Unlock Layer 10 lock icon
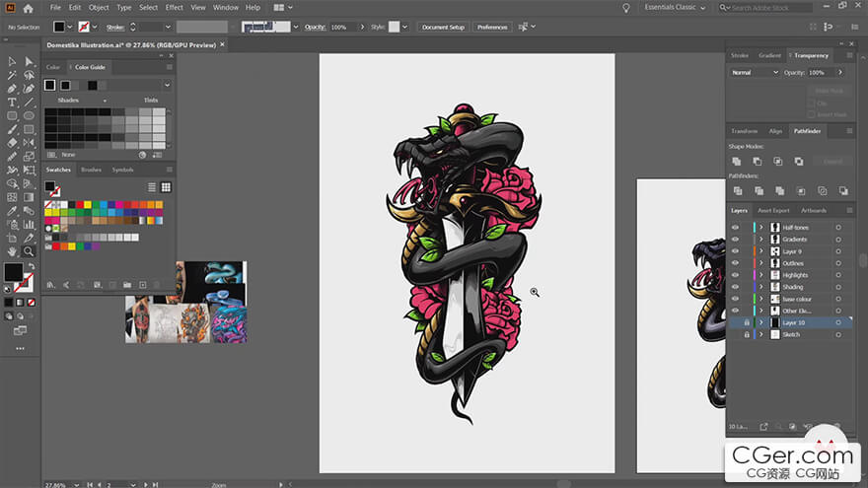This screenshot has height=488, width=868. [x=747, y=322]
